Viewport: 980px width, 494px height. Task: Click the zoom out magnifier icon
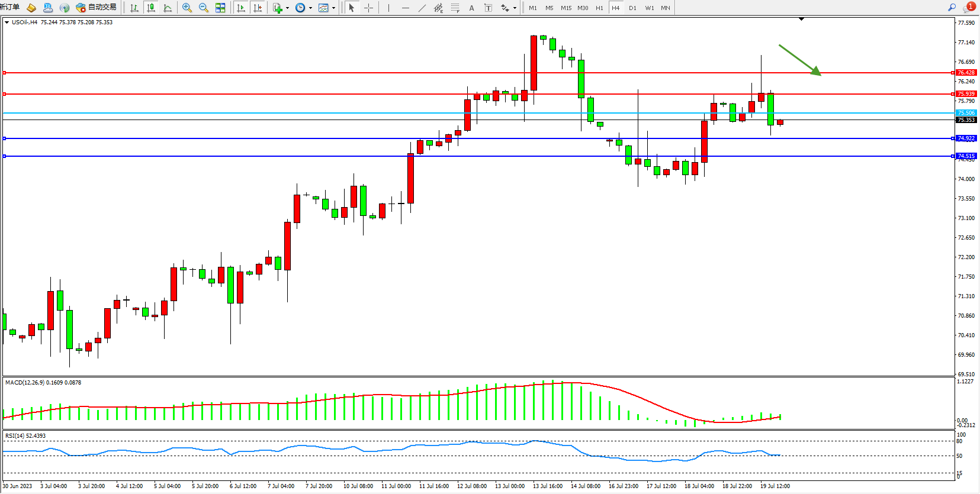(204, 8)
